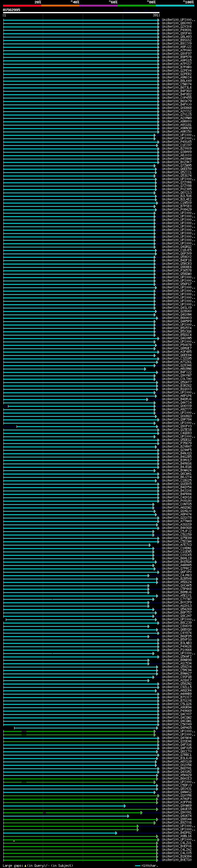This screenshot has height=868, width=197.
Task: Open the UniRef100_A9RHY0 hit
Action: pyautogui.click(x=177, y=121)
